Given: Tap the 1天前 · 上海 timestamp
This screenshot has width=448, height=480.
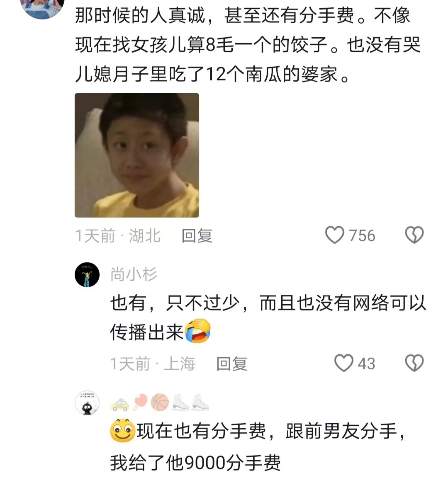Looking at the screenshot, I should coord(153,364).
